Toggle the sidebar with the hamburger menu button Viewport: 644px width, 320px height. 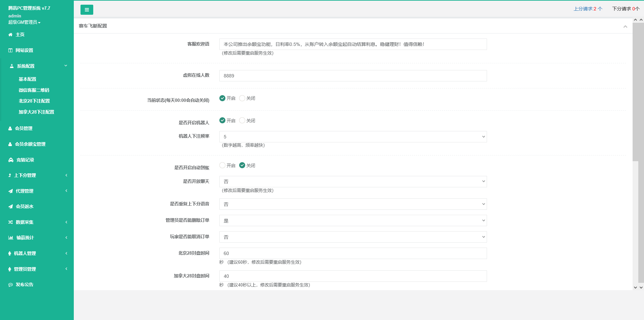tap(87, 10)
